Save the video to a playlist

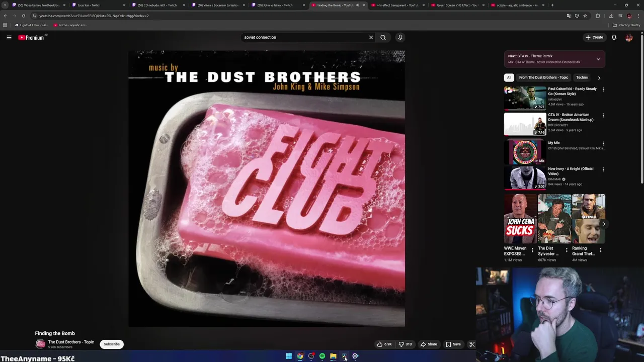click(x=453, y=344)
